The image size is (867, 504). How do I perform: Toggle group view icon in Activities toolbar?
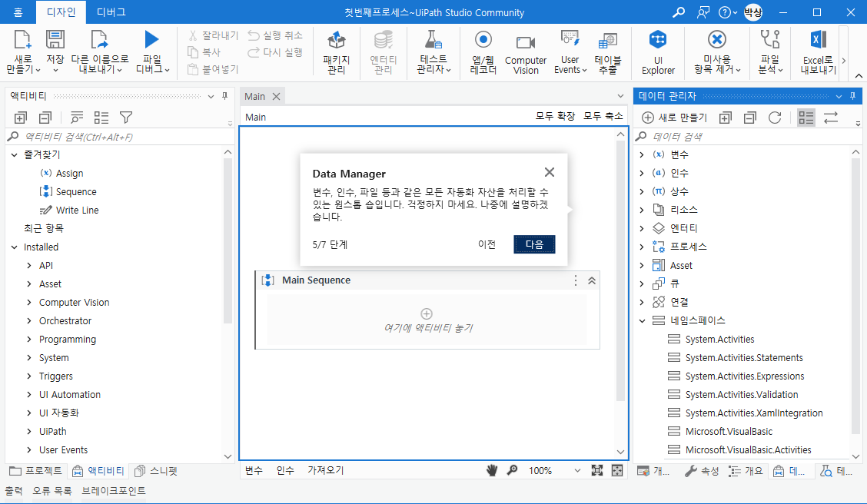tap(101, 117)
